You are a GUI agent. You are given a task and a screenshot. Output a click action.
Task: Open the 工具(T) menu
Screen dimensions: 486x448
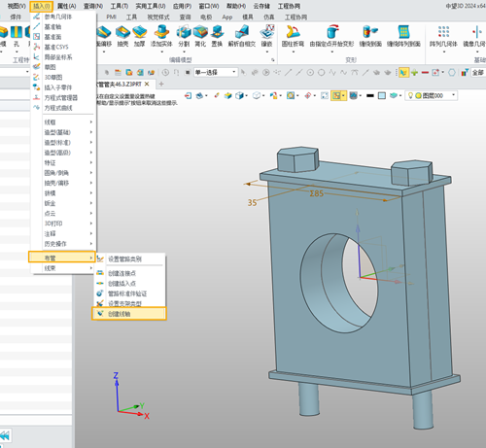pyautogui.click(x=120, y=6)
